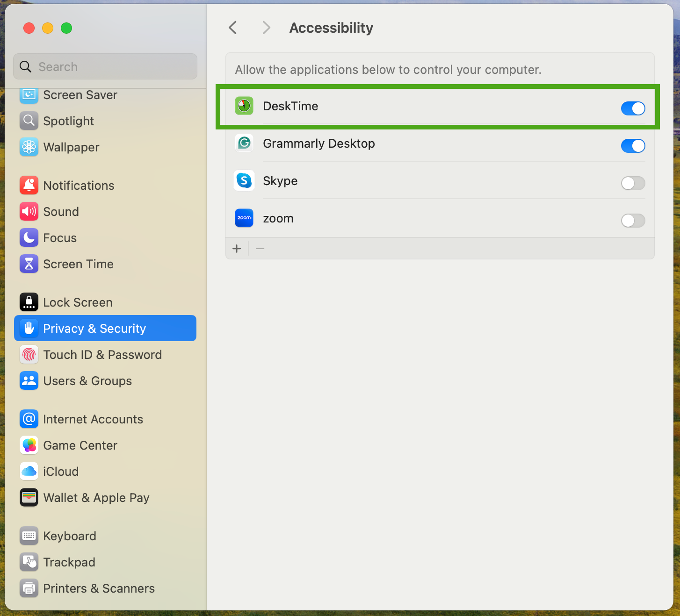Enable the Skype accessibility toggle
680x616 pixels.
tap(633, 183)
